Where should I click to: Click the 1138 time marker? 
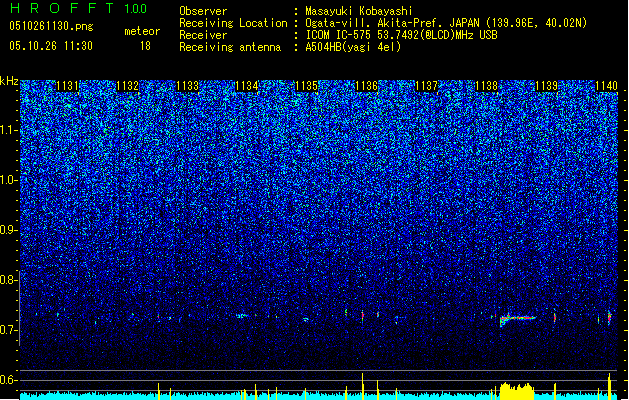pyautogui.click(x=486, y=86)
